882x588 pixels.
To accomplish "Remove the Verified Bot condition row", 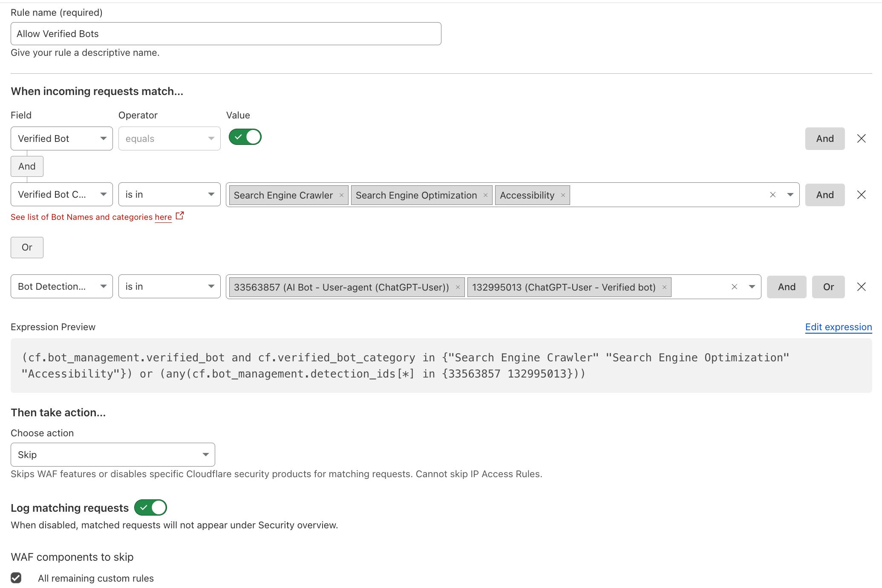I will 861,138.
